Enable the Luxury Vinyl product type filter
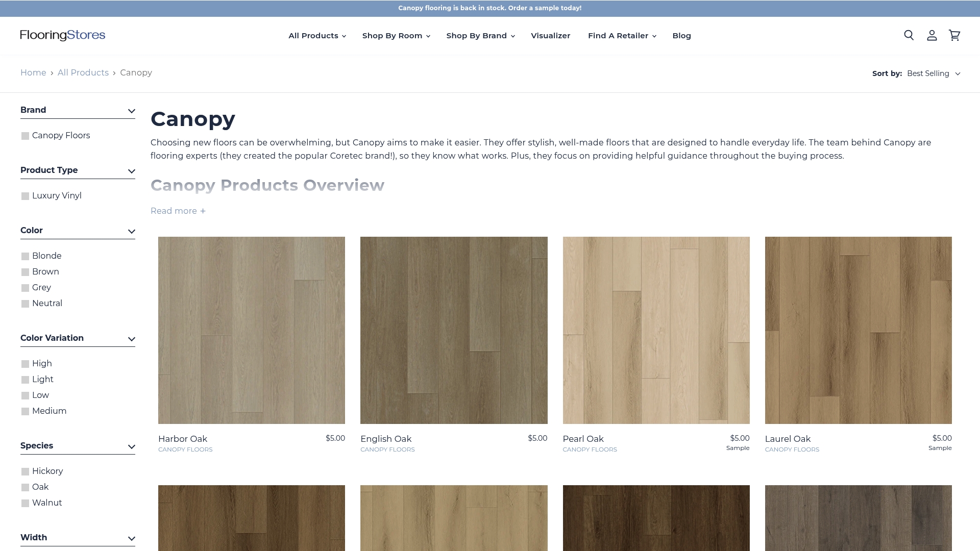This screenshot has width=980, height=551. click(24, 195)
